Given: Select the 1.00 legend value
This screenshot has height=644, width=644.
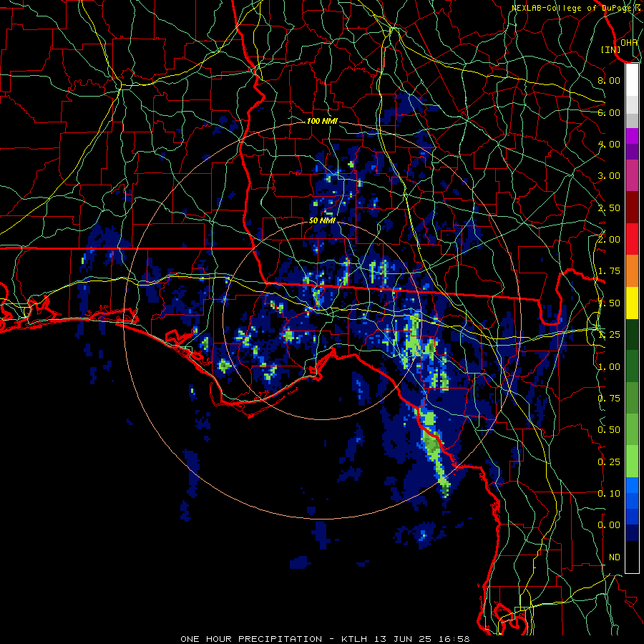Looking at the screenshot, I should point(609,367).
